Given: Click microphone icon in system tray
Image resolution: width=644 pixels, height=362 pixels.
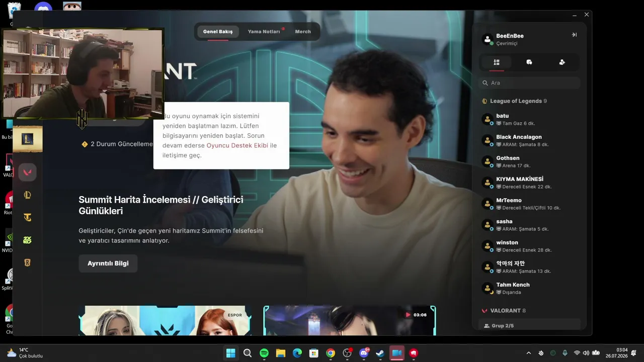Looking at the screenshot, I should pos(565,353).
